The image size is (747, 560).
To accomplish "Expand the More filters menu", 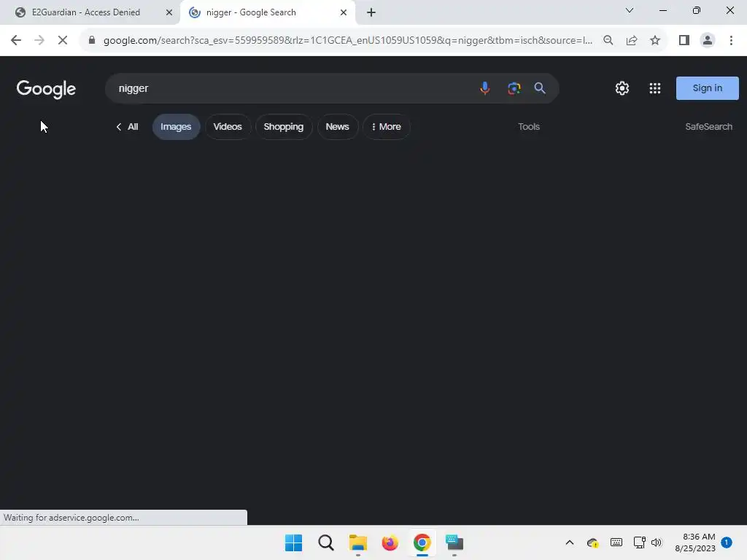I will tap(387, 127).
